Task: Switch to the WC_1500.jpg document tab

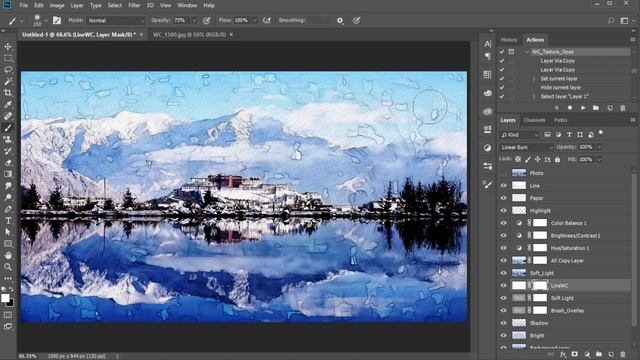Action: [x=189, y=35]
